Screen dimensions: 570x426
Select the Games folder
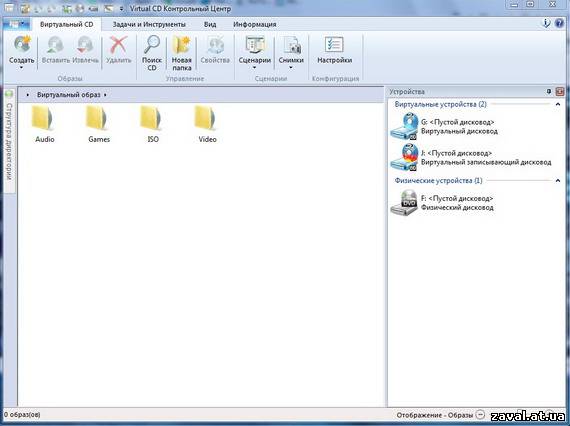99,124
